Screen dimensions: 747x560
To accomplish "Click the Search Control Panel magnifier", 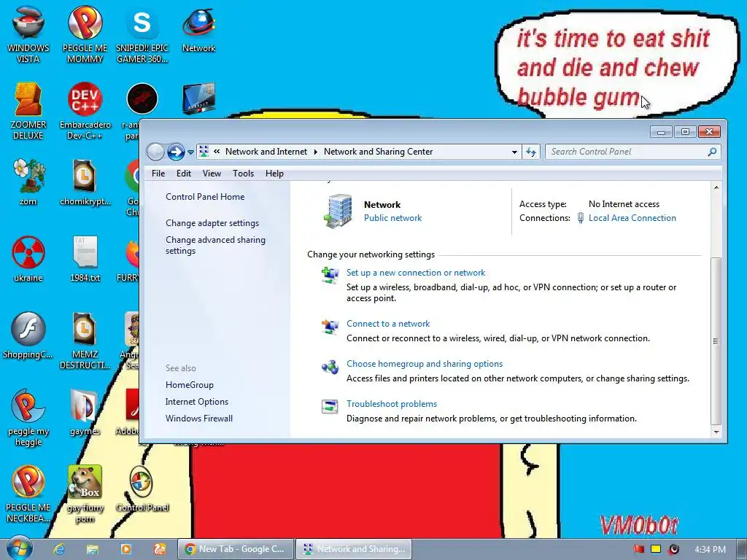I will click(x=712, y=152).
